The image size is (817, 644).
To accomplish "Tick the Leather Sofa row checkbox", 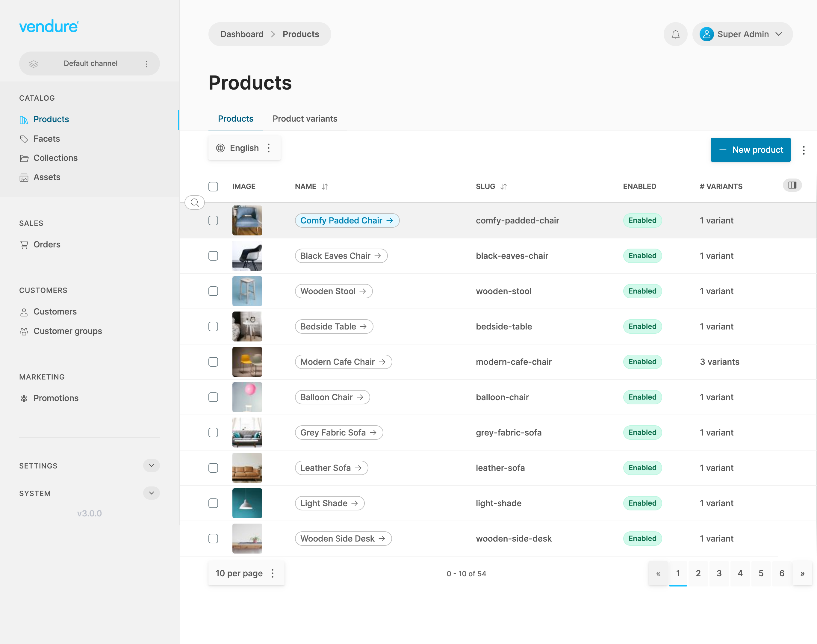I will (213, 468).
